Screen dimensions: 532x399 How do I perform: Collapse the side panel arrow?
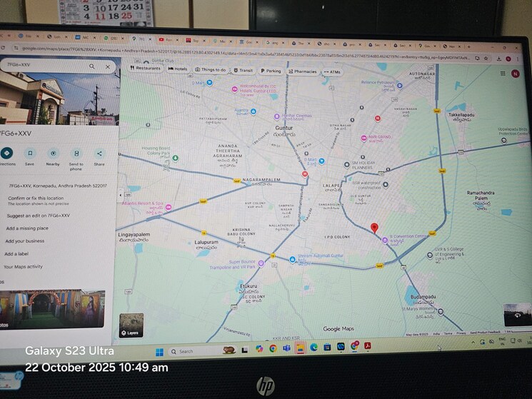click(121, 195)
